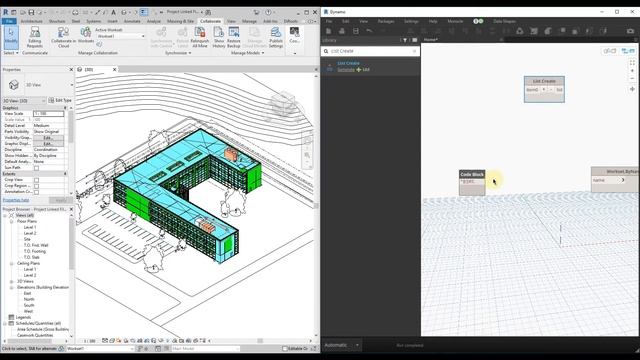Click the library filter funnel icon

[405, 40]
